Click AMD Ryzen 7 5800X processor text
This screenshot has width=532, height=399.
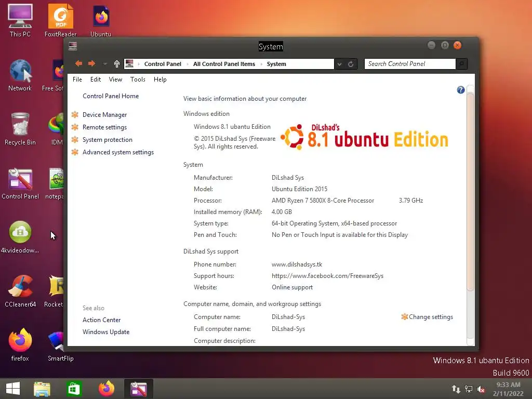[x=323, y=201]
